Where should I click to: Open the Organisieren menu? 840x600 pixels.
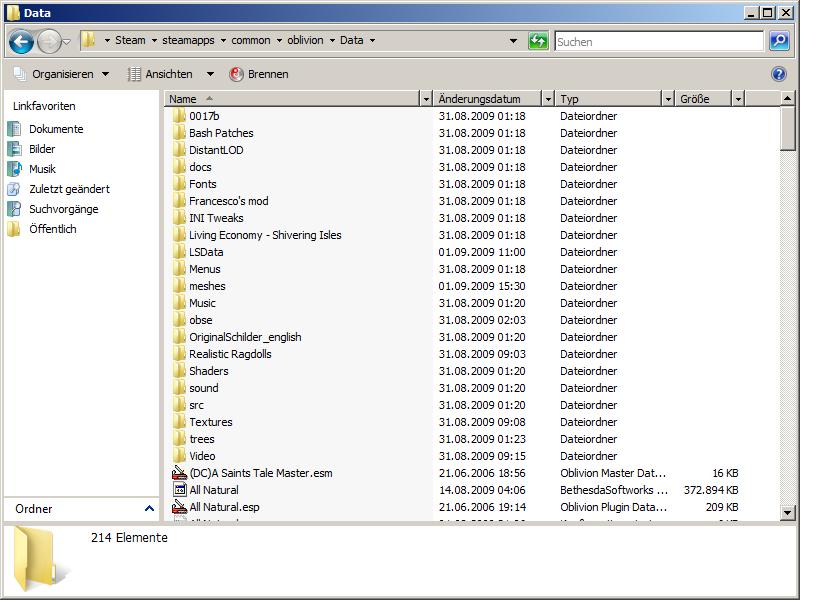point(62,74)
